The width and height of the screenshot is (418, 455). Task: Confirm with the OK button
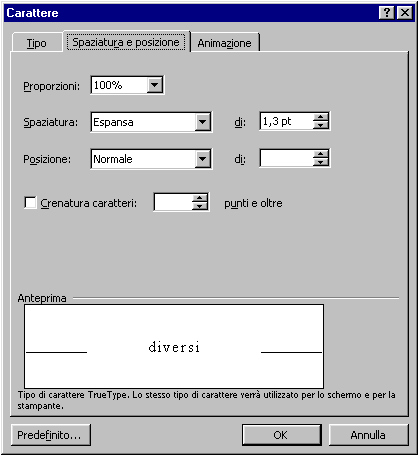coord(282,435)
